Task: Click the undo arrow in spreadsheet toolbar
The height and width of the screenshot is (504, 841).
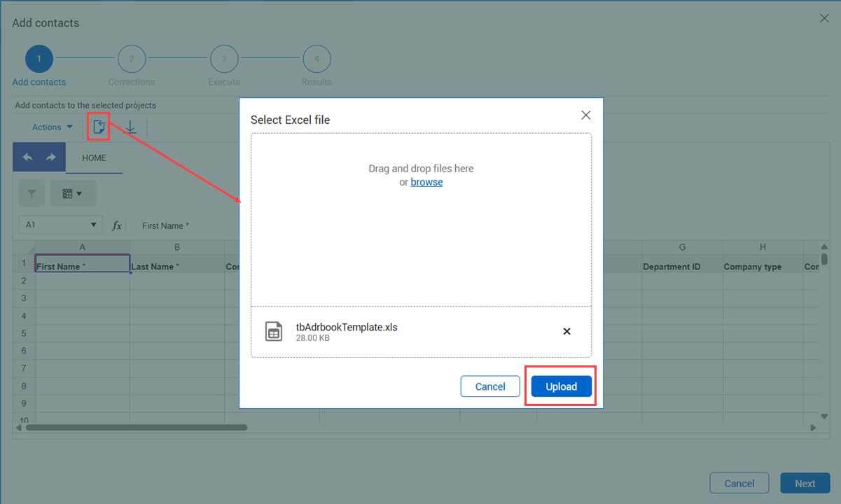Action: [27, 157]
